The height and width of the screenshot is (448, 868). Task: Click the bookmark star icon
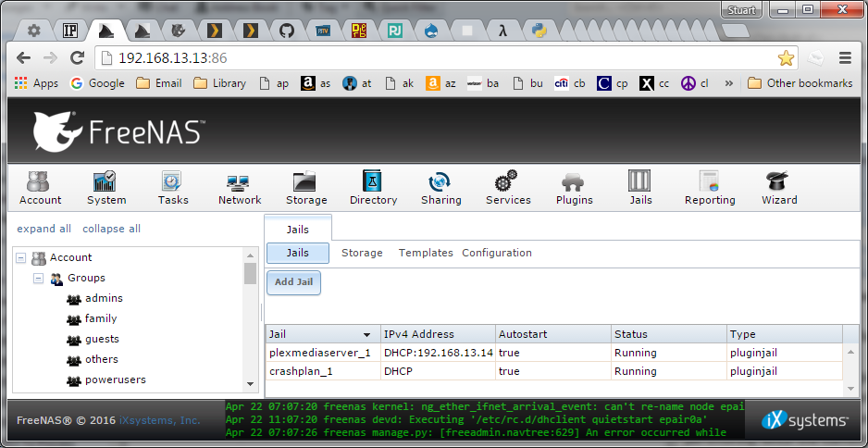click(786, 58)
